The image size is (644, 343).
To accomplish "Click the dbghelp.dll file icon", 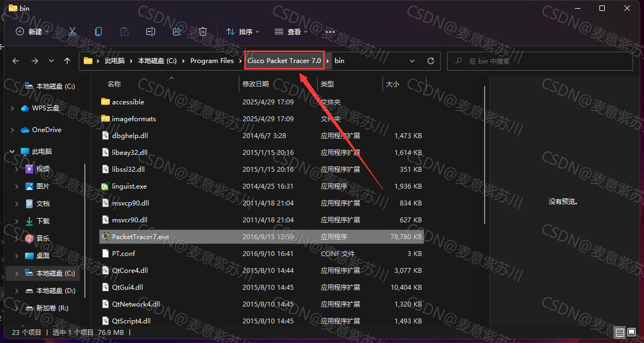I will click(106, 135).
